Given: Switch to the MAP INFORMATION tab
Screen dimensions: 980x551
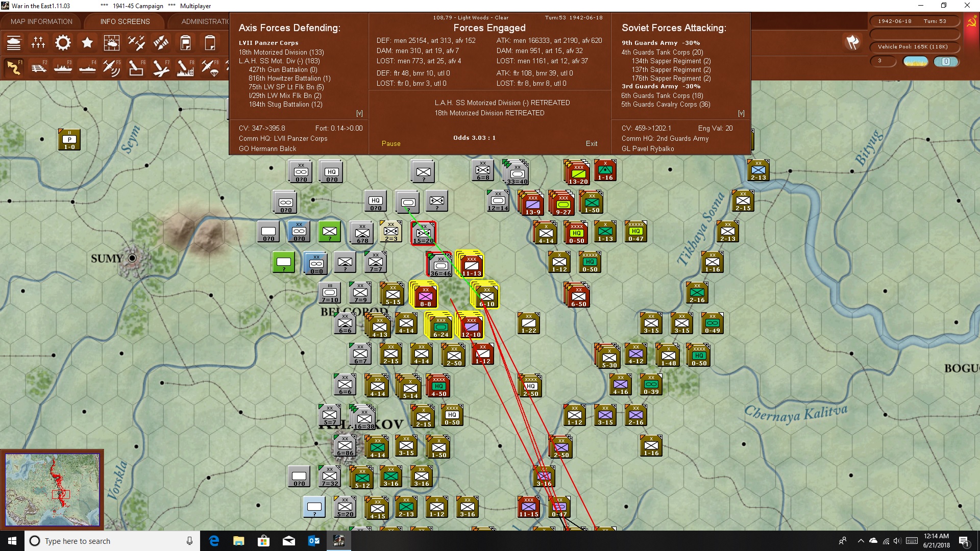Looking at the screenshot, I should [x=41, y=21].
